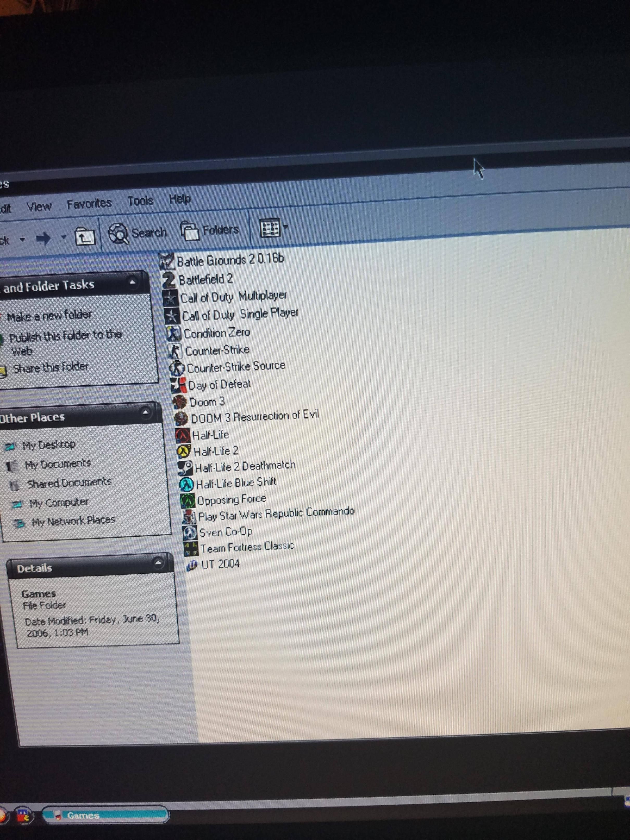Image resolution: width=630 pixels, height=840 pixels.
Task: Select the Star Wars Republic Commando icon
Action: (189, 517)
